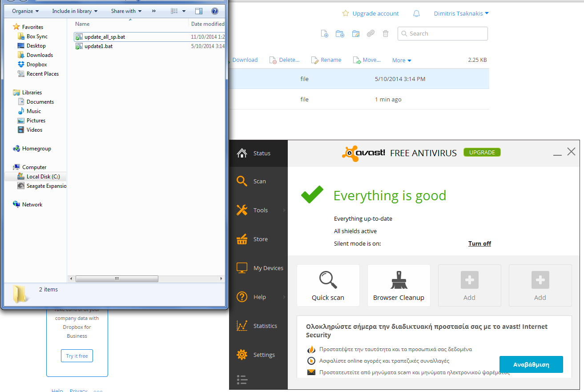
Task: Start the Avast Quick scan
Action: coord(328,285)
